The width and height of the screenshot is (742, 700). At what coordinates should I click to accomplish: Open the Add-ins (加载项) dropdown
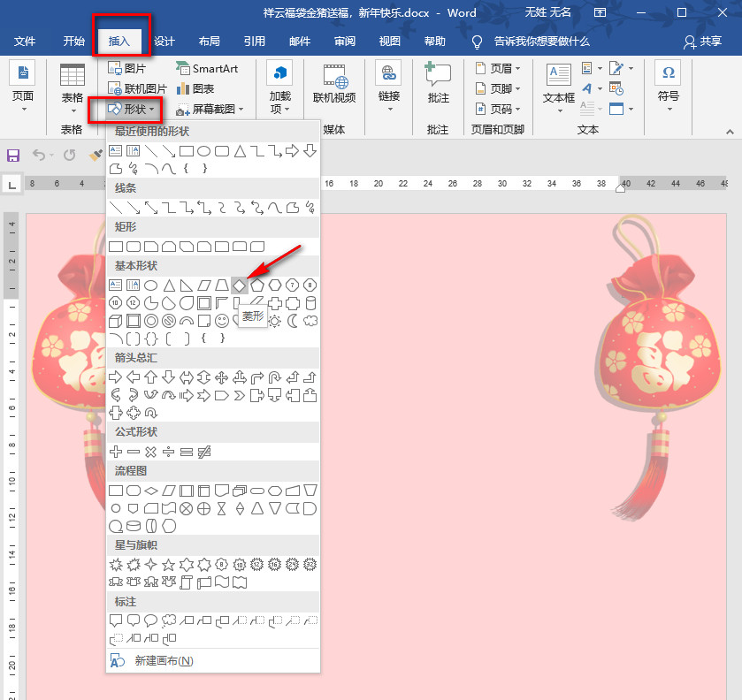279,87
